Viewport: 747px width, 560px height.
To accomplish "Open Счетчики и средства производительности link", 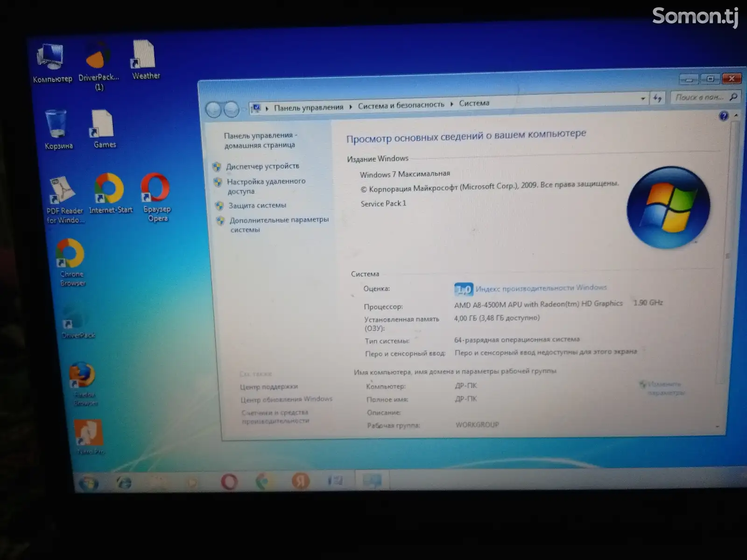I will (275, 417).
